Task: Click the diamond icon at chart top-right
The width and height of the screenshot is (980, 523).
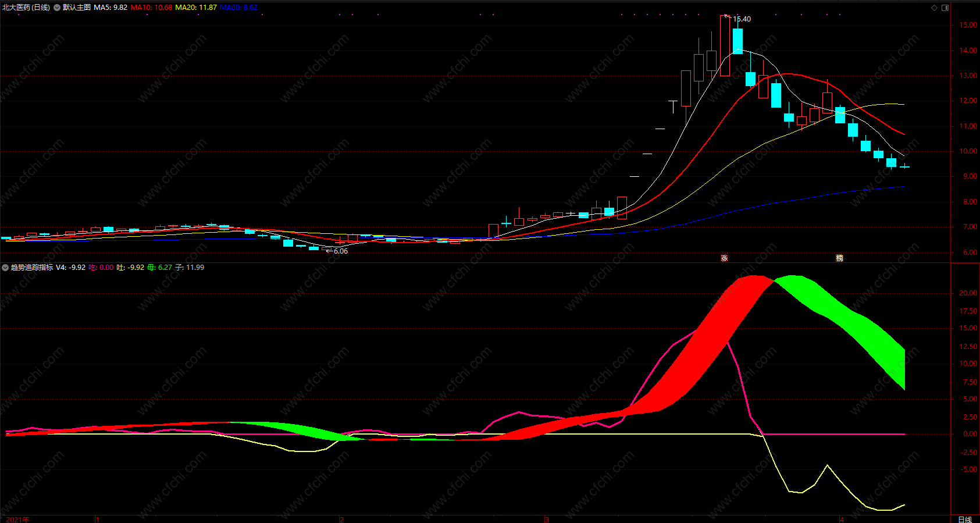Action: pos(934,8)
